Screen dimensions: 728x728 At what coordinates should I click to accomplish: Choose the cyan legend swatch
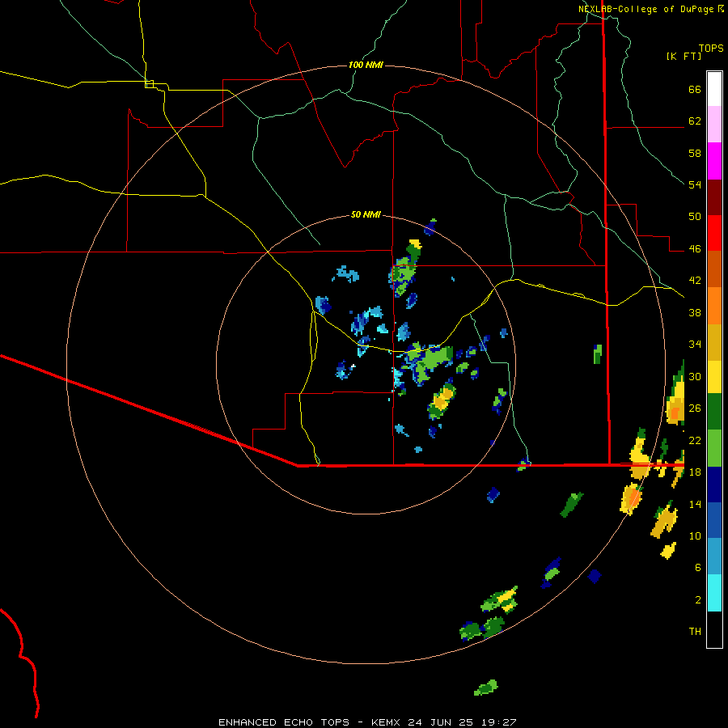click(x=714, y=593)
